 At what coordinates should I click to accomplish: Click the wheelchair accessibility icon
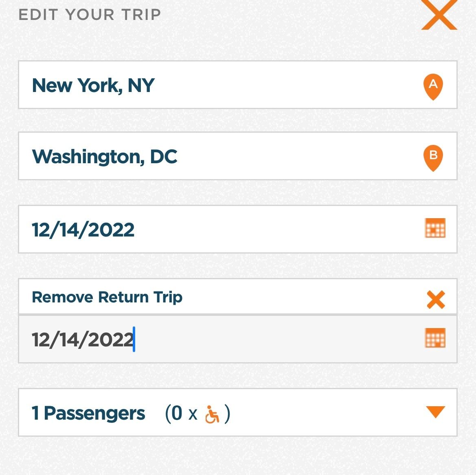click(x=212, y=414)
